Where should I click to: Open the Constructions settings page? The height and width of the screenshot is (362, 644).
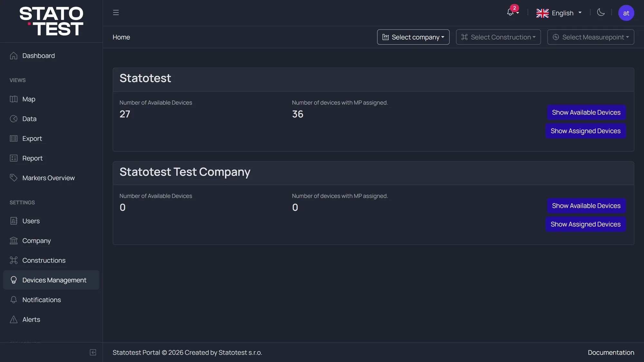(51, 260)
